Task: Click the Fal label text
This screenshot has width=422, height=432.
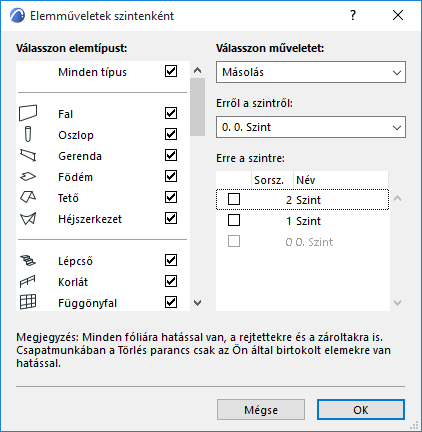Action: click(x=65, y=114)
